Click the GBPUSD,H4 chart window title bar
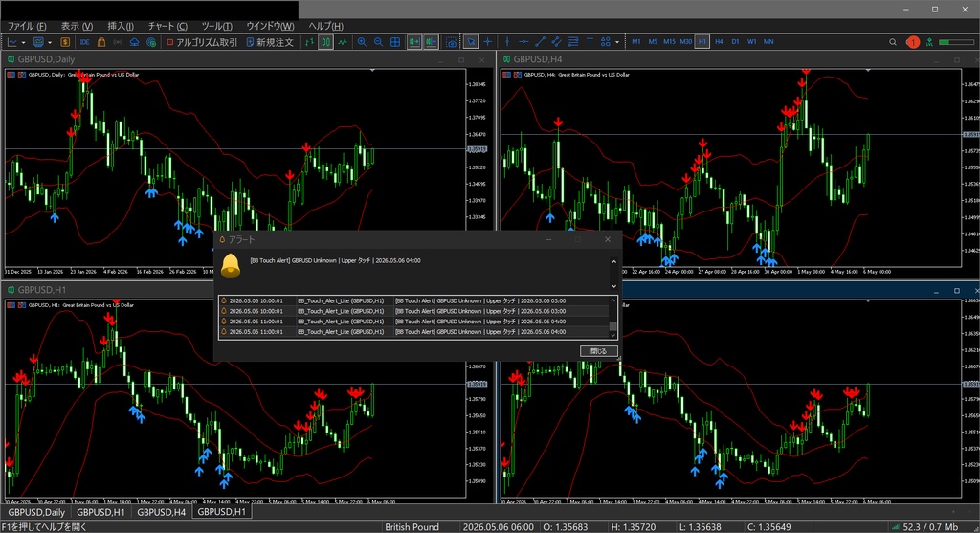The width and height of the screenshot is (980, 533). tap(738, 59)
